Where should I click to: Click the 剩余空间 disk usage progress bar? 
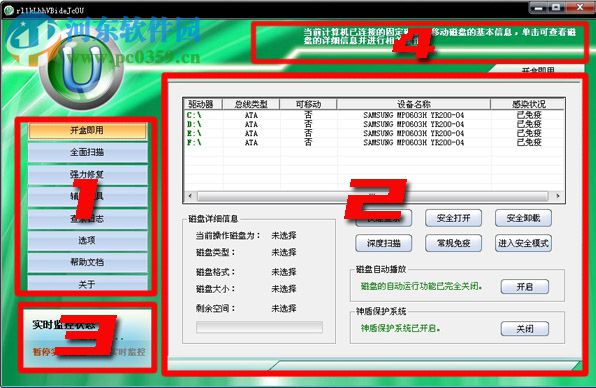259,327
